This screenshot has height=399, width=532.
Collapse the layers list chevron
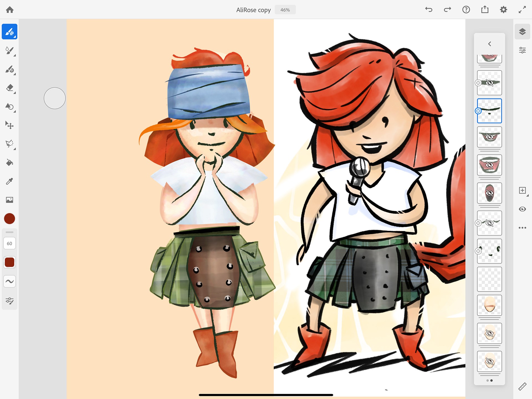(490, 44)
